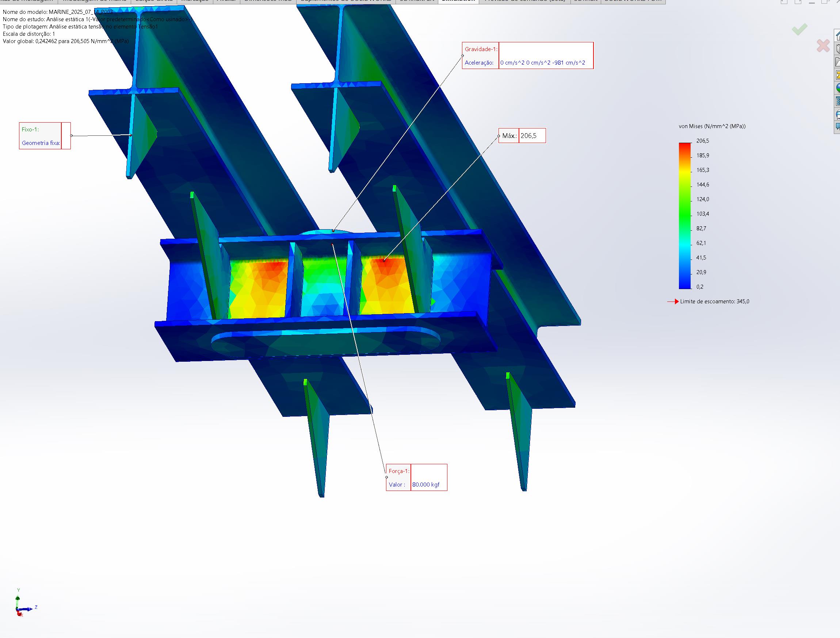The width and height of the screenshot is (840, 638).
Task: Switch to the Avaliar tab
Action: [226, 1]
